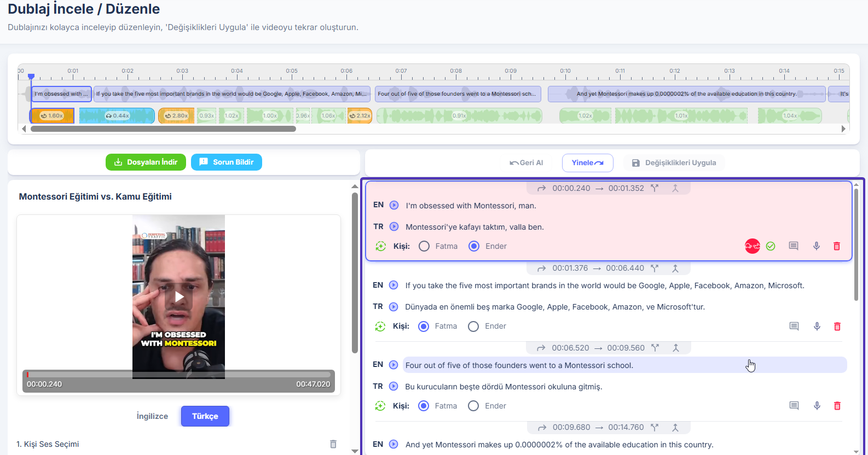868x455 pixels.
Task: Split the segment starting at 00:06.520
Action: (x=655, y=348)
